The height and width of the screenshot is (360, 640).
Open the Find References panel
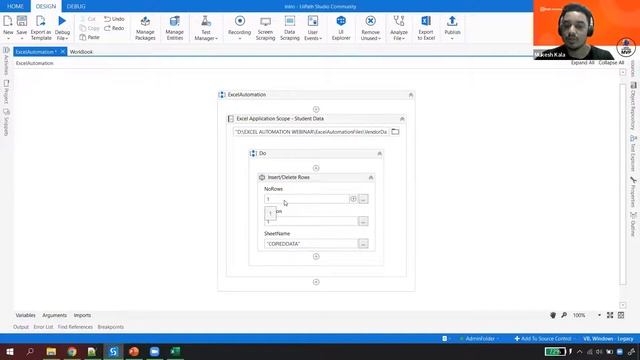(75, 327)
